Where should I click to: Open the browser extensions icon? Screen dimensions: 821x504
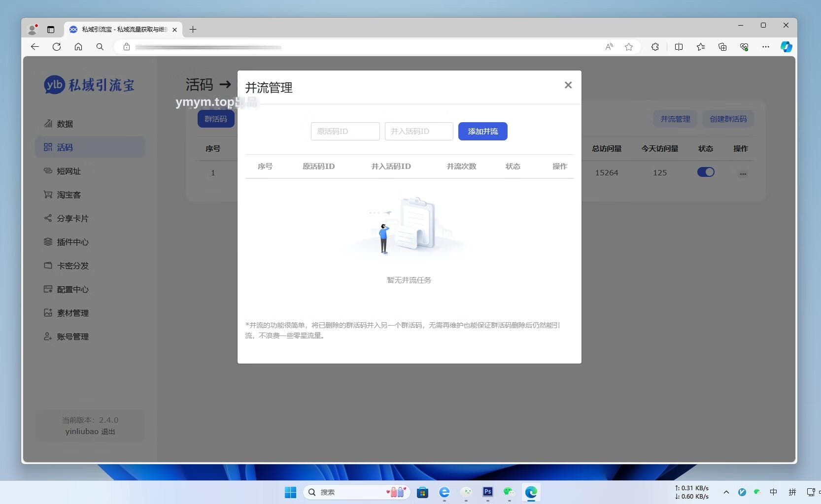pos(655,47)
